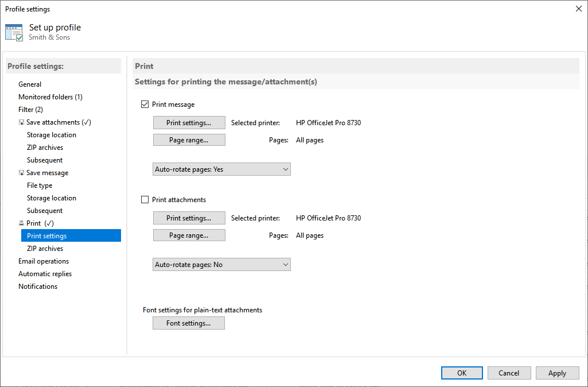Image resolution: width=588 pixels, height=387 pixels.
Task: Open Font settings for plain-text attachments
Action: click(188, 323)
